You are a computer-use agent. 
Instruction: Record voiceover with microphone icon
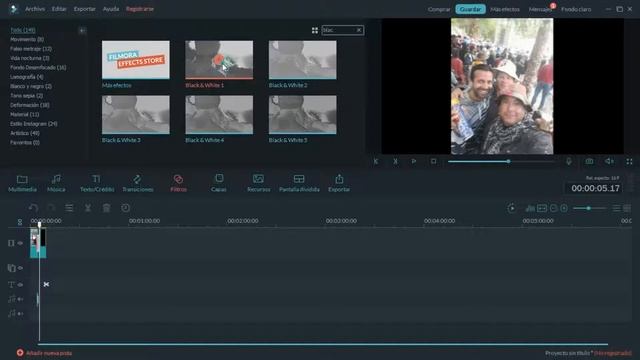point(569,162)
